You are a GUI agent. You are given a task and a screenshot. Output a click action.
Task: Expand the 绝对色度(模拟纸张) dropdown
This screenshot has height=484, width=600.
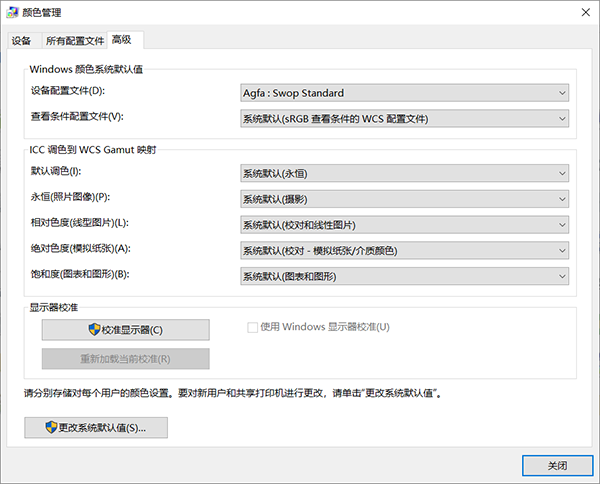[x=405, y=249]
